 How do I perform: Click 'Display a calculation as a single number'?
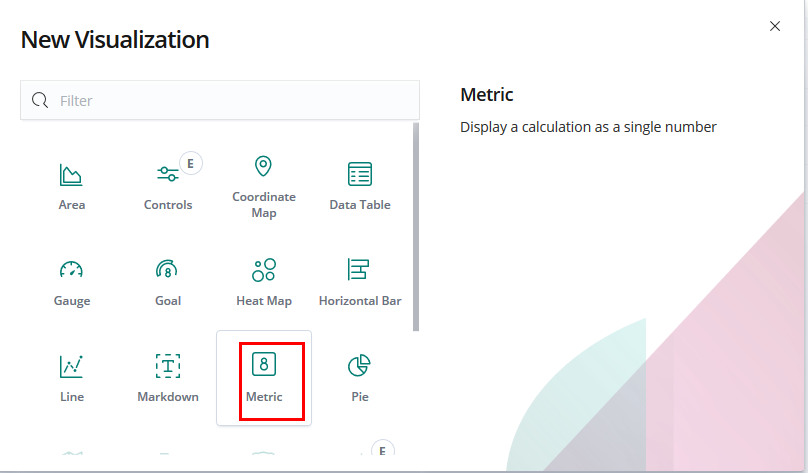[588, 127]
